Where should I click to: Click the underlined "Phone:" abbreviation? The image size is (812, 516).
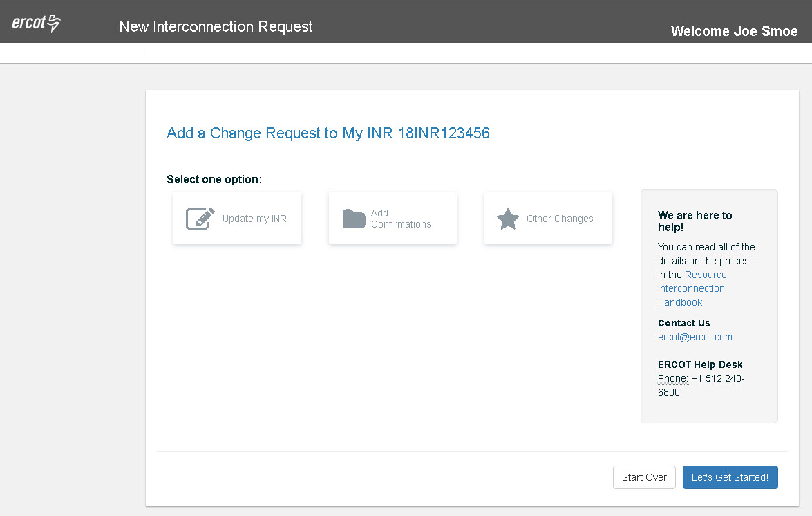pyautogui.click(x=672, y=378)
